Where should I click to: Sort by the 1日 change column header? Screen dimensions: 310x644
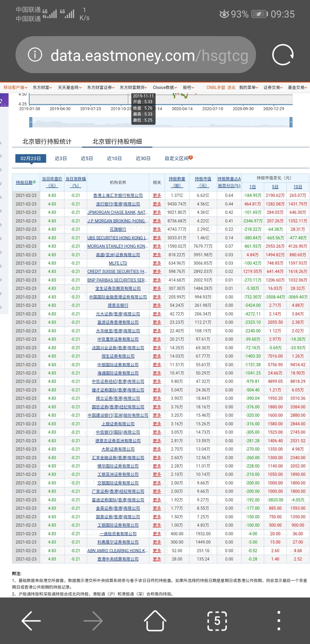tap(253, 187)
